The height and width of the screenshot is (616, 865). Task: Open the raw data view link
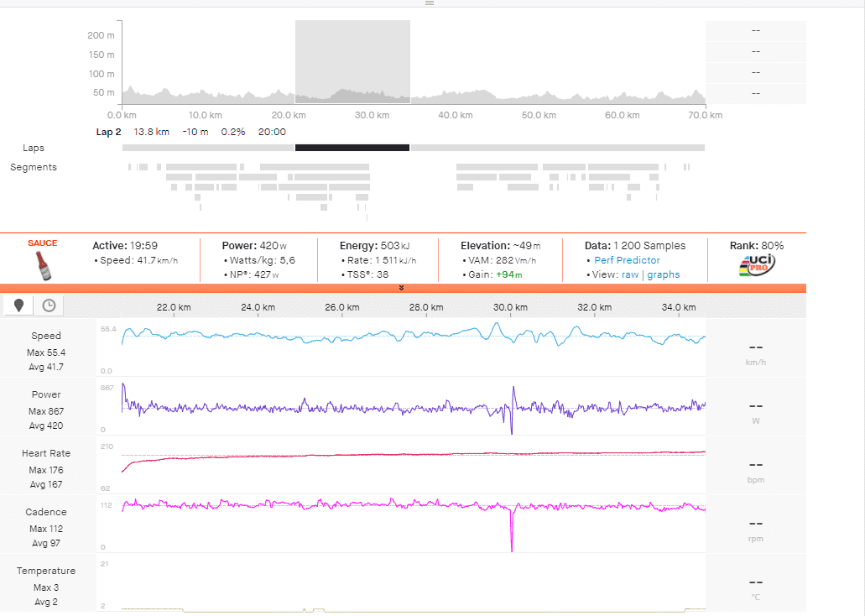tap(630, 274)
